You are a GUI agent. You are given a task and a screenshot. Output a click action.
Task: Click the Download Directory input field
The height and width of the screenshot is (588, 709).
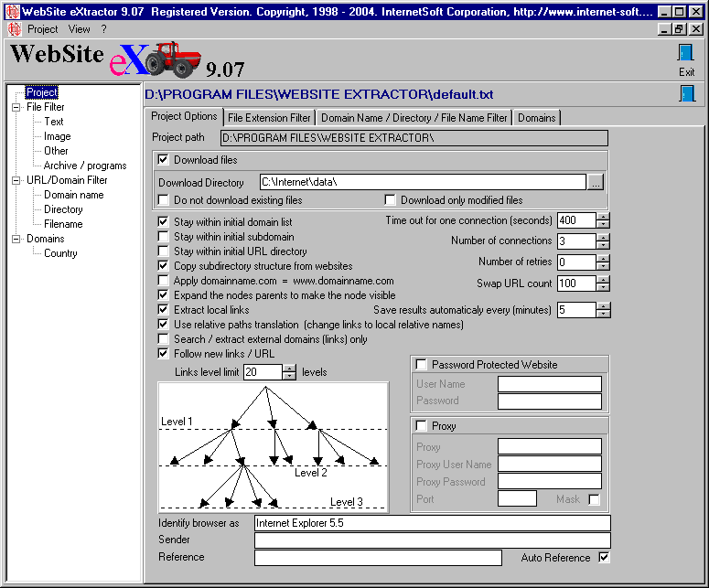tap(423, 182)
